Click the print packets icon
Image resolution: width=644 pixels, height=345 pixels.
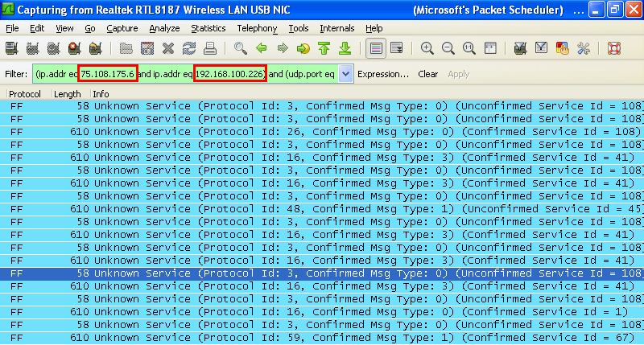click(x=211, y=48)
